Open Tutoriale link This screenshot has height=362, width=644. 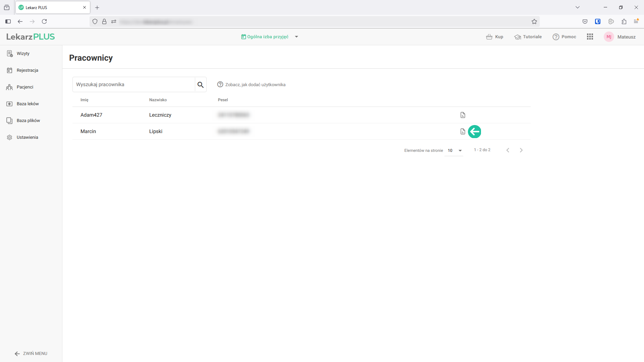pos(528,37)
